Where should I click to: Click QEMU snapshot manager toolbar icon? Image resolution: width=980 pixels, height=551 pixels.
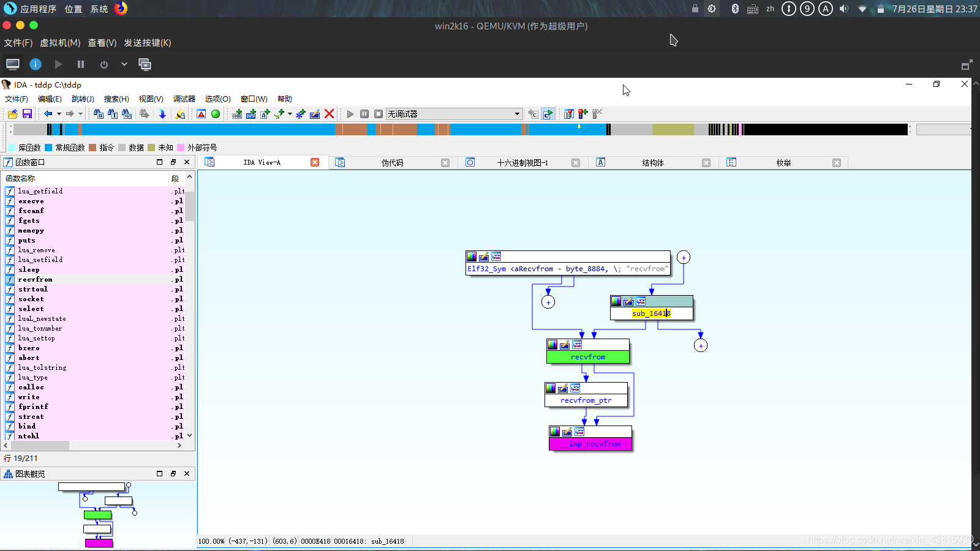pyautogui.click(x=145, y=64)
